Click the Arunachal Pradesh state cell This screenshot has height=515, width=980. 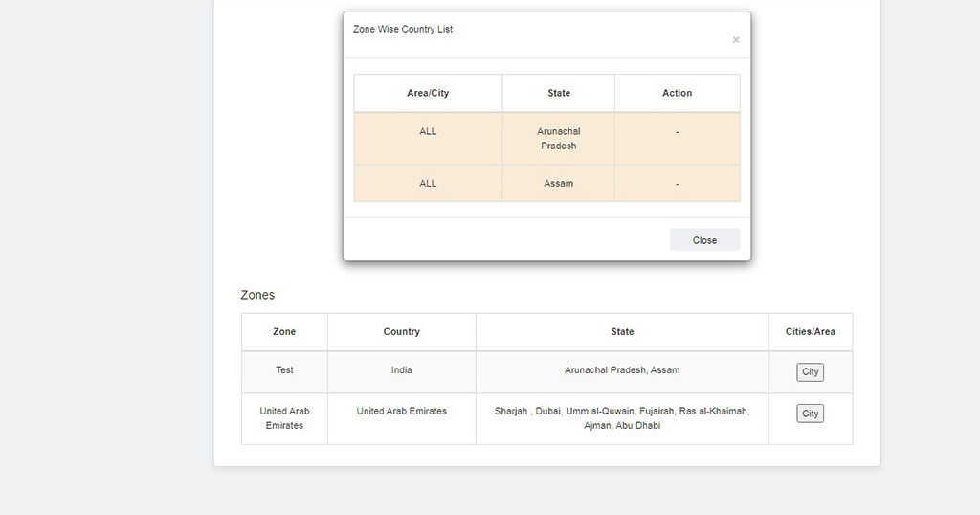(559, 139)
